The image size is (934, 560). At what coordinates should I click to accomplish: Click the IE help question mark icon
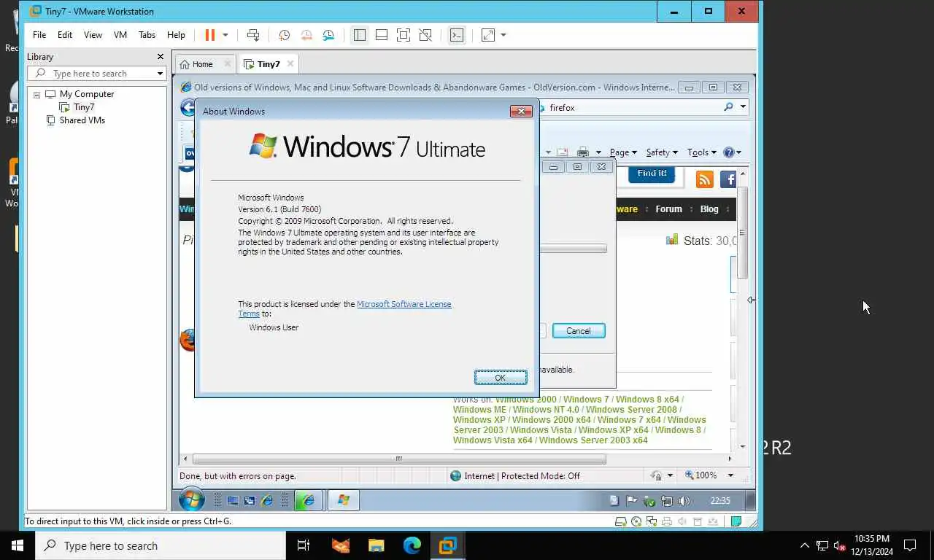tap(728, 152)
